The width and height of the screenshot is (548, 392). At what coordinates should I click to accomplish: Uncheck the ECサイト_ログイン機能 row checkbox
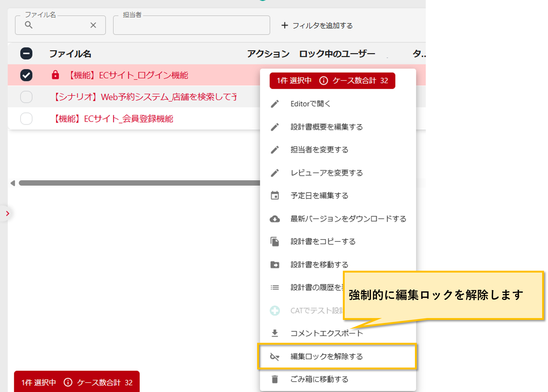[26, 75]
